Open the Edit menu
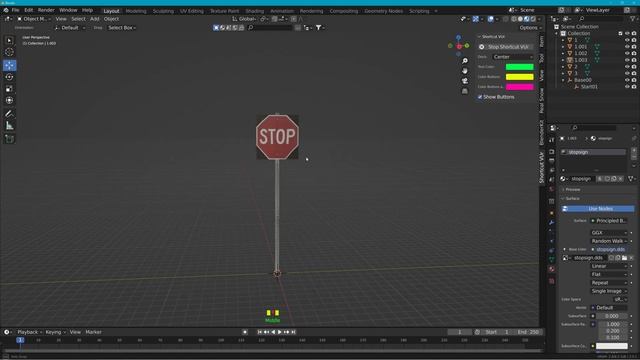 coord(29,10)
